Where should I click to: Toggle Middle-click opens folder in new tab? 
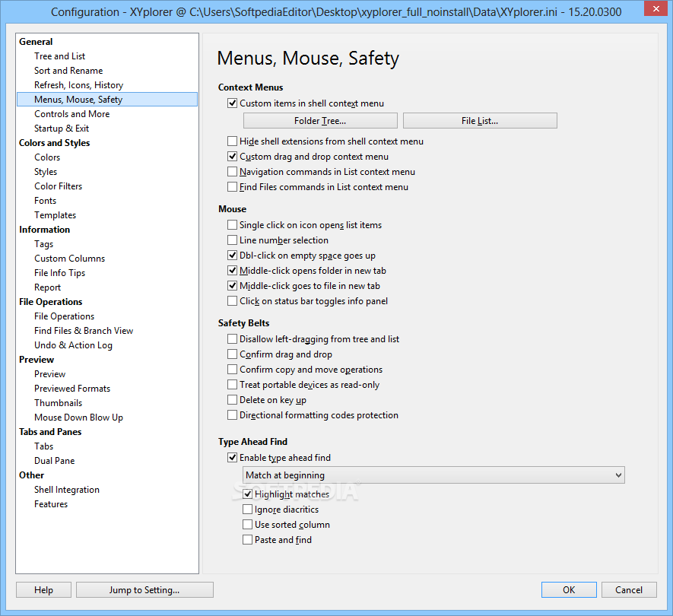click(x=232, y=271)
